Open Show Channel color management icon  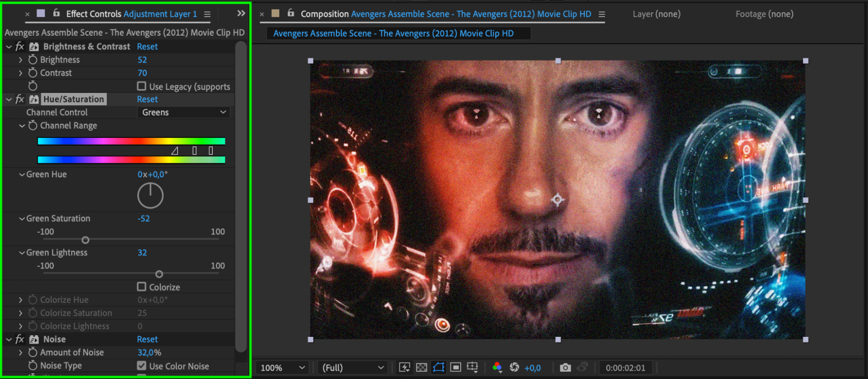pyautogui.click(x=498, y=368)
